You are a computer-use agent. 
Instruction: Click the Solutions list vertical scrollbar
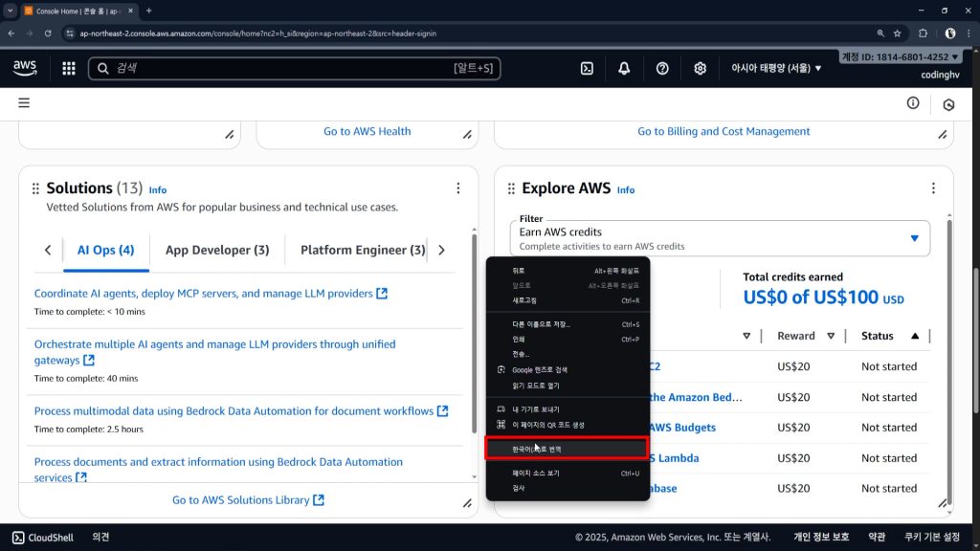coord(474,333)
